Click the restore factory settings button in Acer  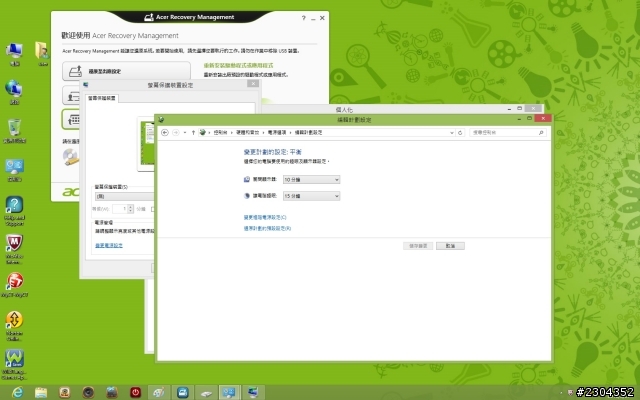[x=126, y=71]
